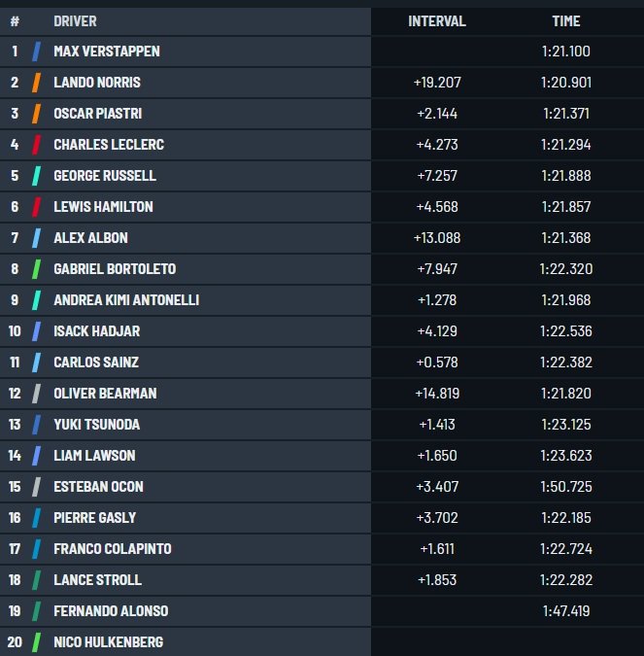Click George Russell's teal team color stripe
The height and width of the screenshot is (656, 644).
36,176
